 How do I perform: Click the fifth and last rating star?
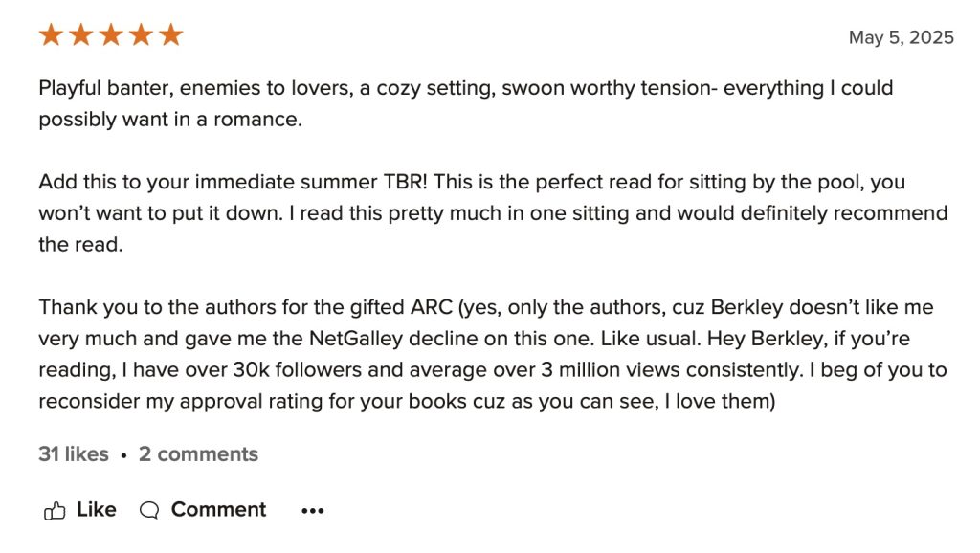[x=170, y=36]
